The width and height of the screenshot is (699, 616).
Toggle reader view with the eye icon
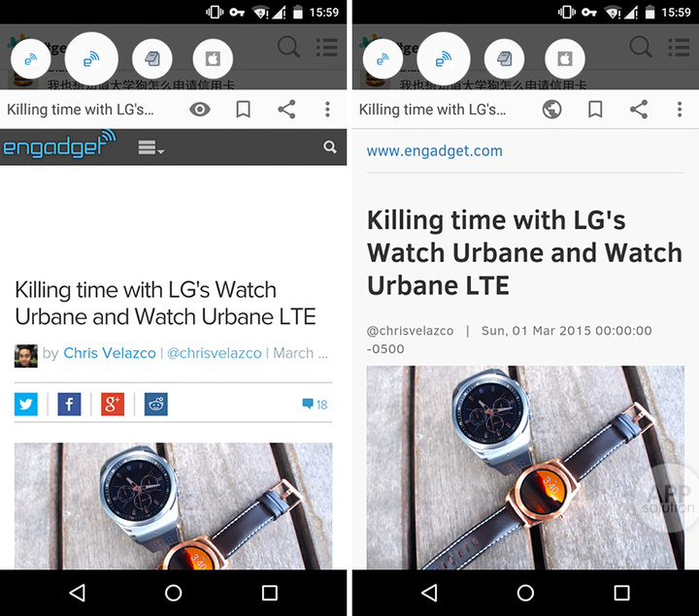click(x=200, y=110)
